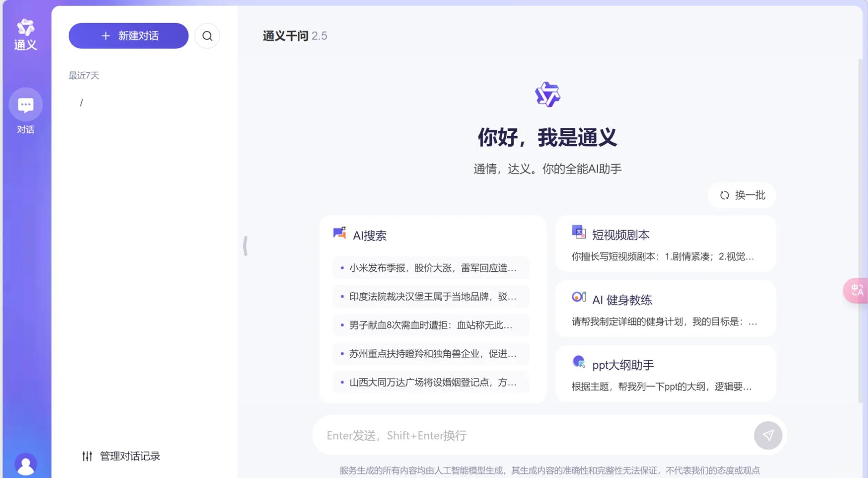This screenshot has width=868, height=478.
Task: Open the 短视频剧本 prompt card
Action: point(665,244)
